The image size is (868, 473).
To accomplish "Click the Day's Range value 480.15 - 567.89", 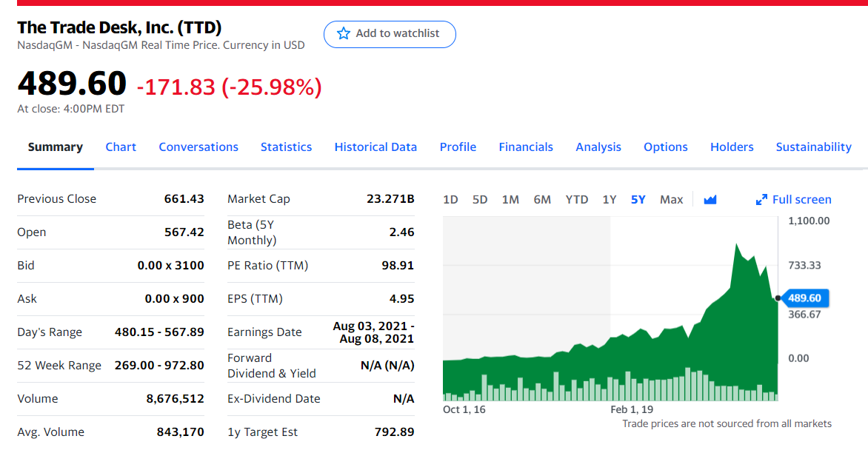I will click(x=159, y=332).
